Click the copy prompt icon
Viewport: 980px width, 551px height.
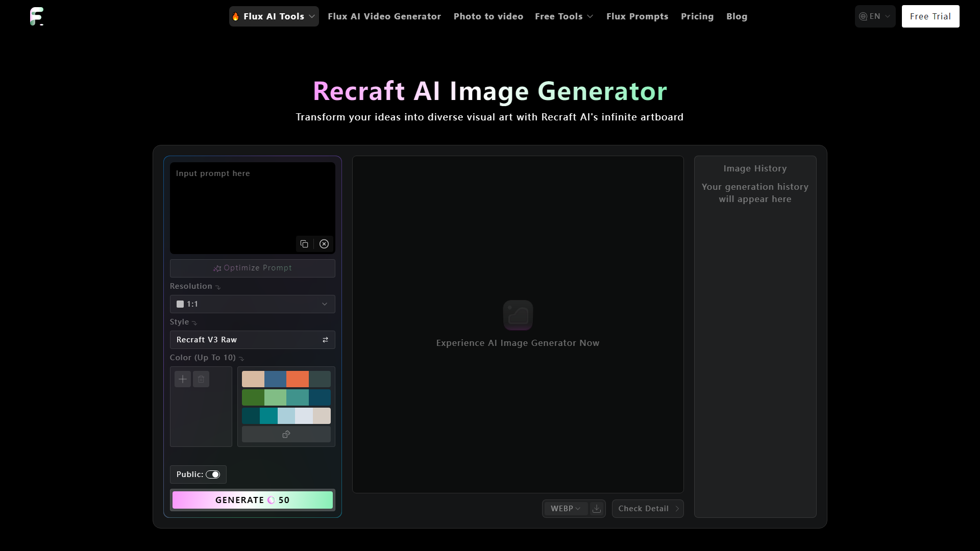click(x=304, y=243)
